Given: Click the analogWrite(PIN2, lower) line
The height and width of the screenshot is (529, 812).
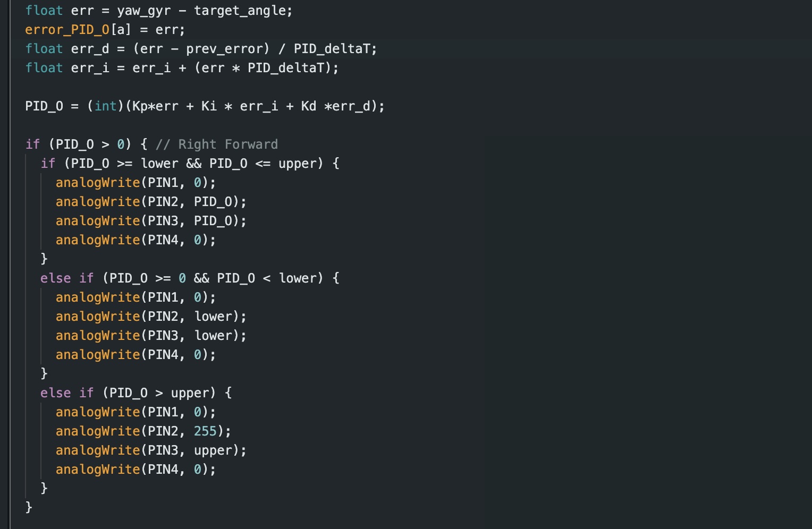Looking at the screenshot, I should point(151,317).
